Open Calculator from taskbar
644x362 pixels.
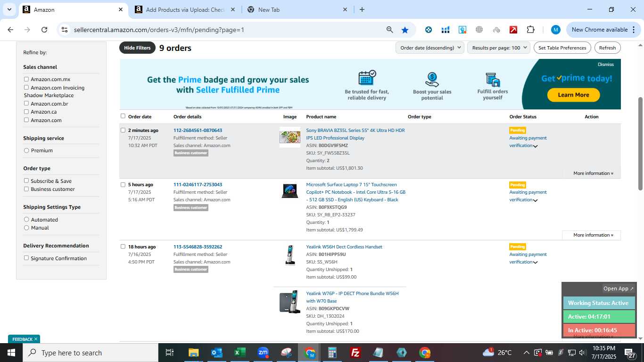[332, 353]
